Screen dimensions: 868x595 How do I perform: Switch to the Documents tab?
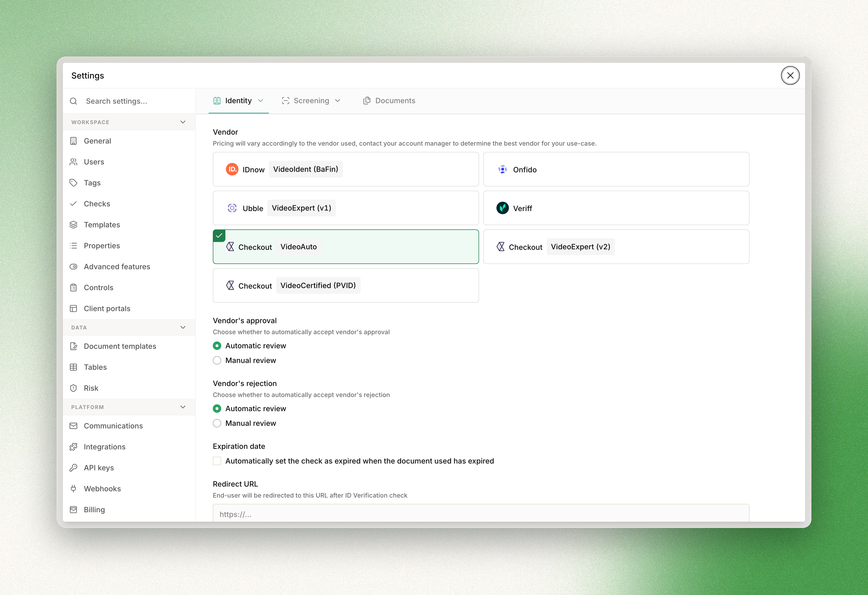(x=389, y=101)
